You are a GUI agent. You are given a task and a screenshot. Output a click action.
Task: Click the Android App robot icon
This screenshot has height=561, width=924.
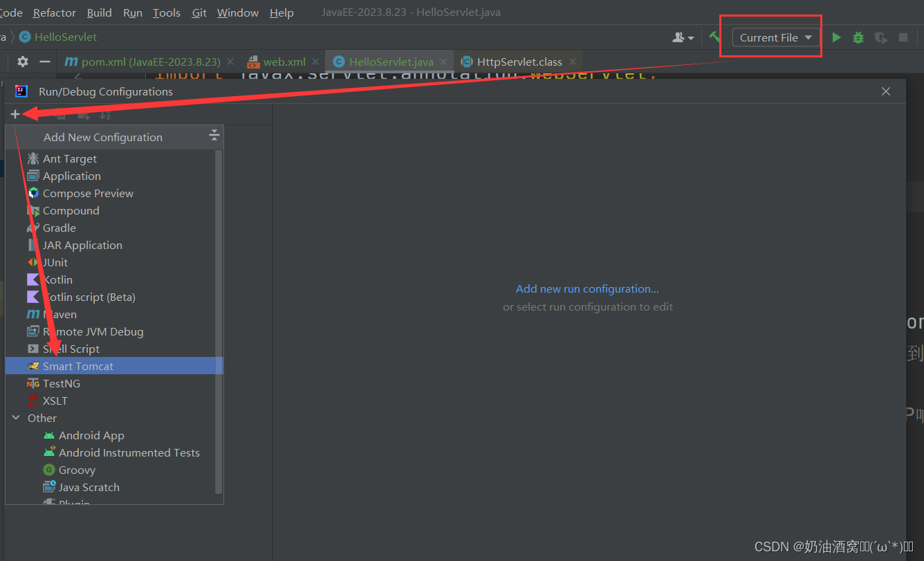pos(49,435)
